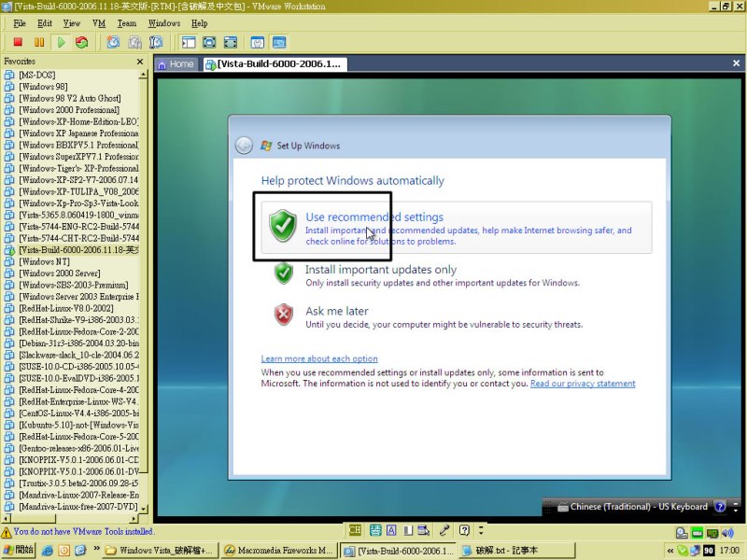Click the sound device status icon
The width and height of the screenshot is (747, 560).
click(x=727, y=533)
